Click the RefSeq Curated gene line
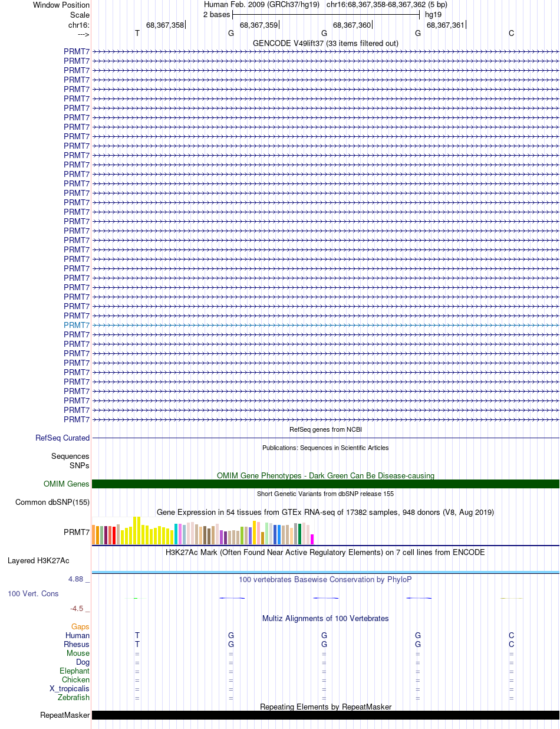560x729 pixels. (x=325, y=438)
